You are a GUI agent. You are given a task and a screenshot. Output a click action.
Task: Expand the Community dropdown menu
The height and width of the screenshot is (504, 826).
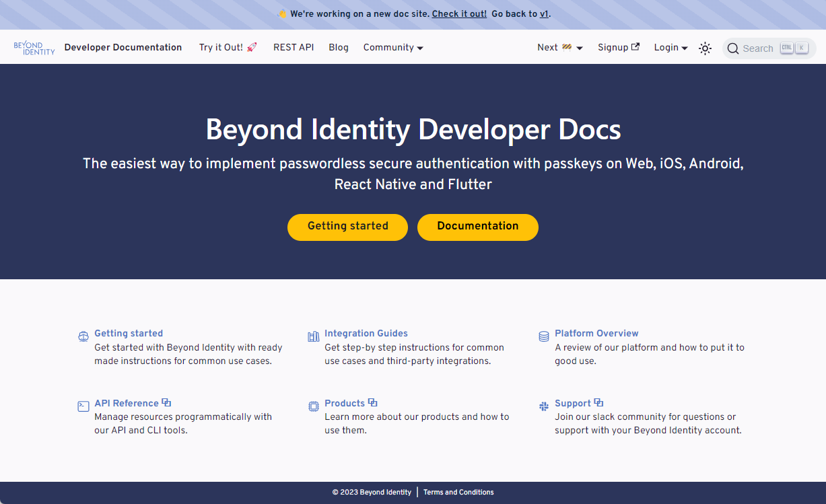coord(393,47)
